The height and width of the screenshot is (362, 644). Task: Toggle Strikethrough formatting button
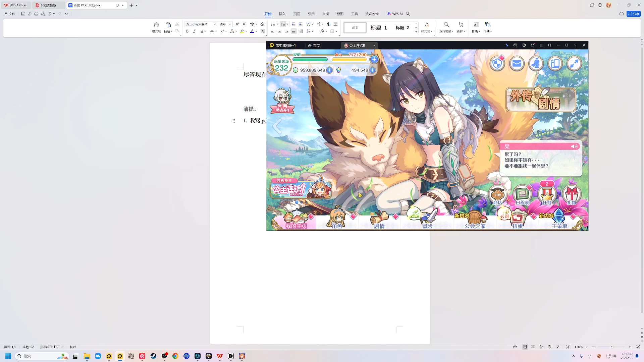212,31
